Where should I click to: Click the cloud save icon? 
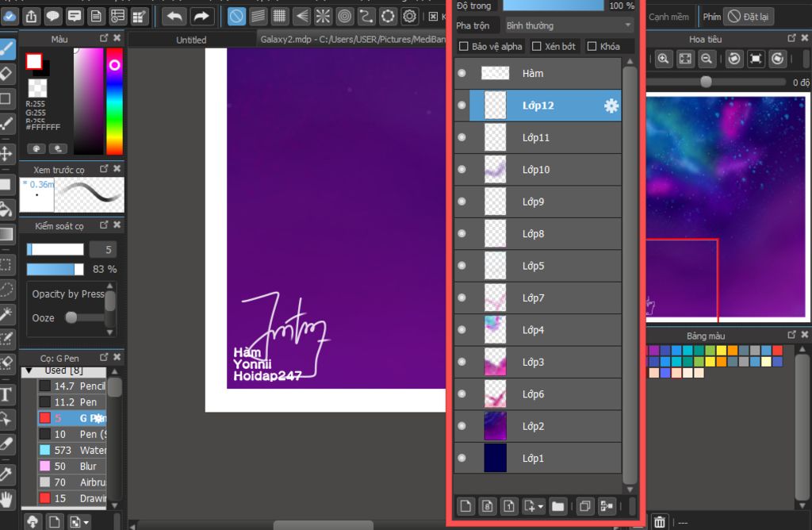tap(9, 17)
